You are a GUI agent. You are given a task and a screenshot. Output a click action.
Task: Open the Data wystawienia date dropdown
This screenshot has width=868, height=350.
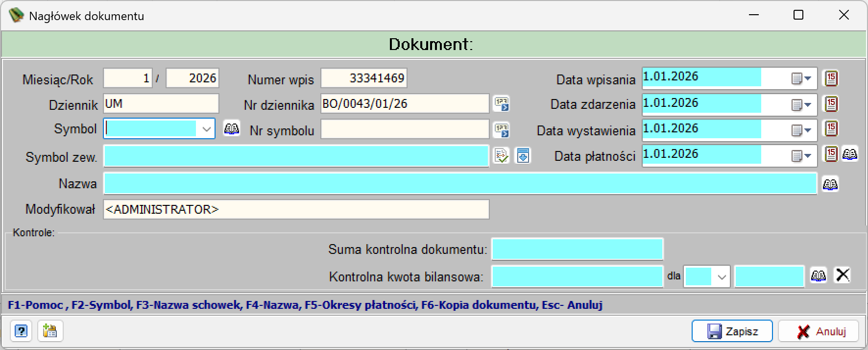click(801, 130)
